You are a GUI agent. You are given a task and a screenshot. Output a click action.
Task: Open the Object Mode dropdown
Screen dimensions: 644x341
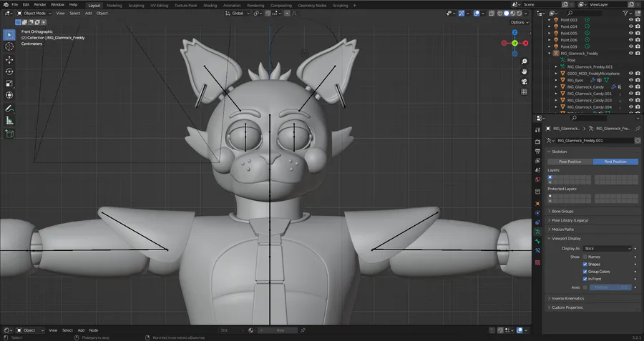pos(34,13)
